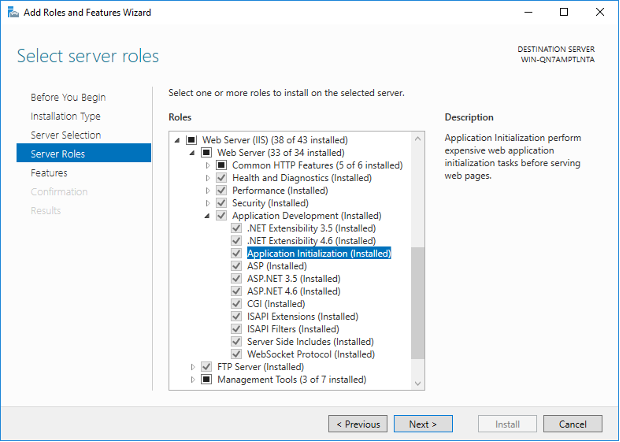The width and height of the screenshot is (620, 442).
Task: Go to the Features step
Action: point(49,173)
